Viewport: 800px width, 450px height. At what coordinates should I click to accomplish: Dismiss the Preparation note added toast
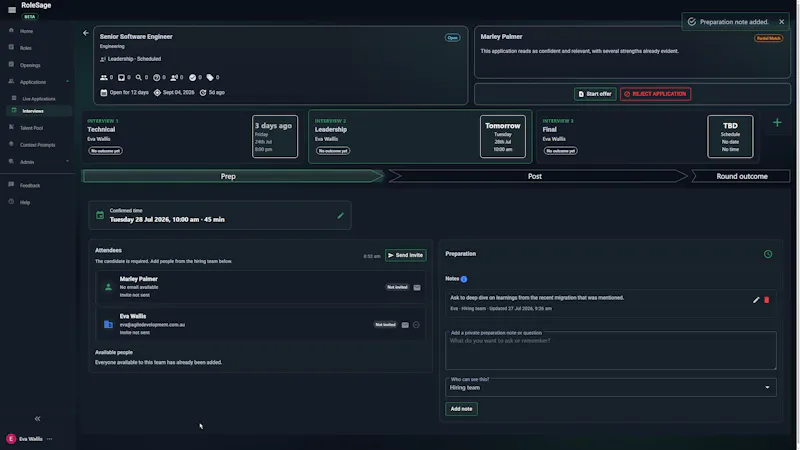pos(781,22)
